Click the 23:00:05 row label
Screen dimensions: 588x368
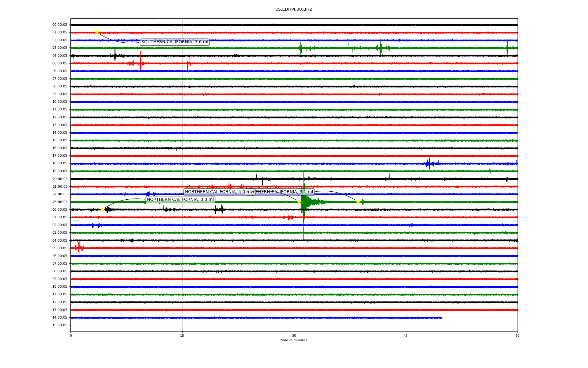[x=60, y=202]
